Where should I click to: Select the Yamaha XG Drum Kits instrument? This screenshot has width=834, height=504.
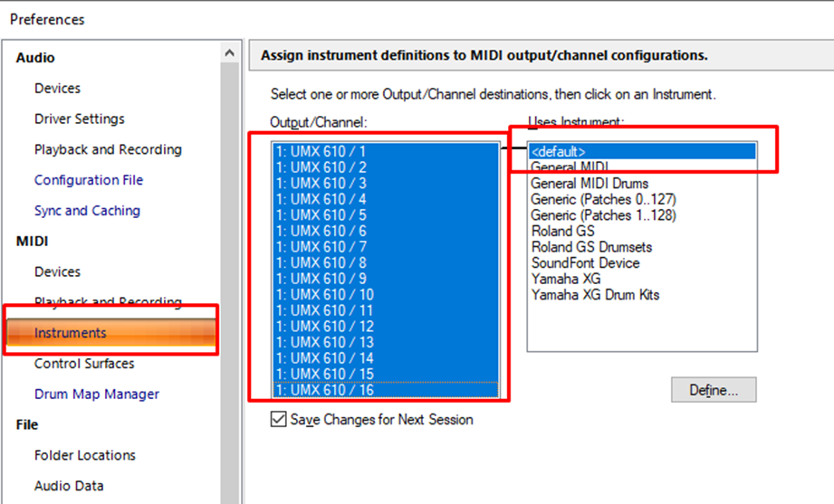pyautogui.click(x=595, y=295)
